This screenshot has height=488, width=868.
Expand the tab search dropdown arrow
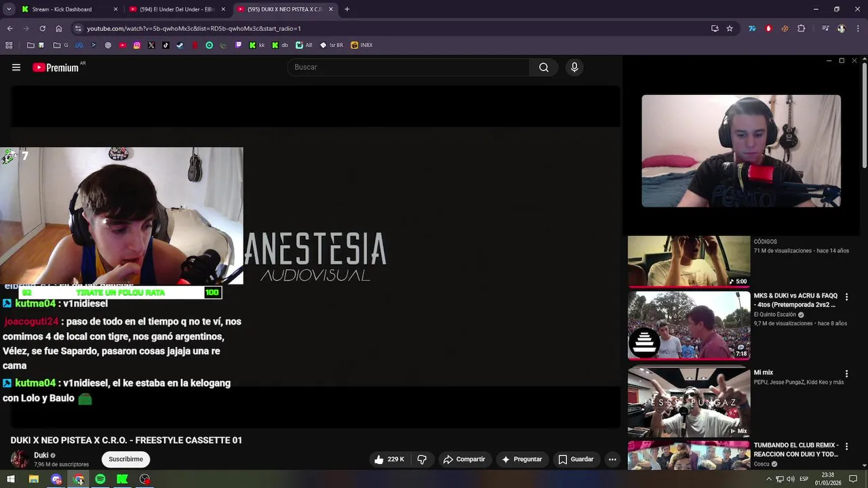(x=8, y=9)
